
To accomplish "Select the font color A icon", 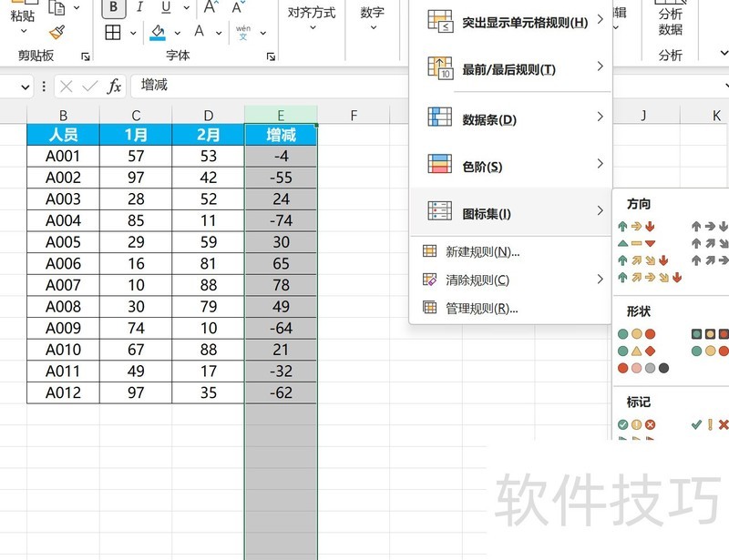I will (199, 32).
